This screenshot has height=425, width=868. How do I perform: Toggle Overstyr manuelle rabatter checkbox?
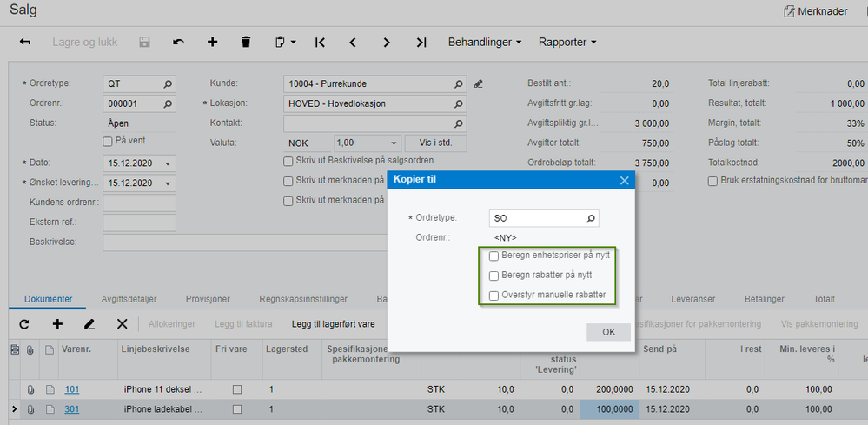click(x=494, y=296)
